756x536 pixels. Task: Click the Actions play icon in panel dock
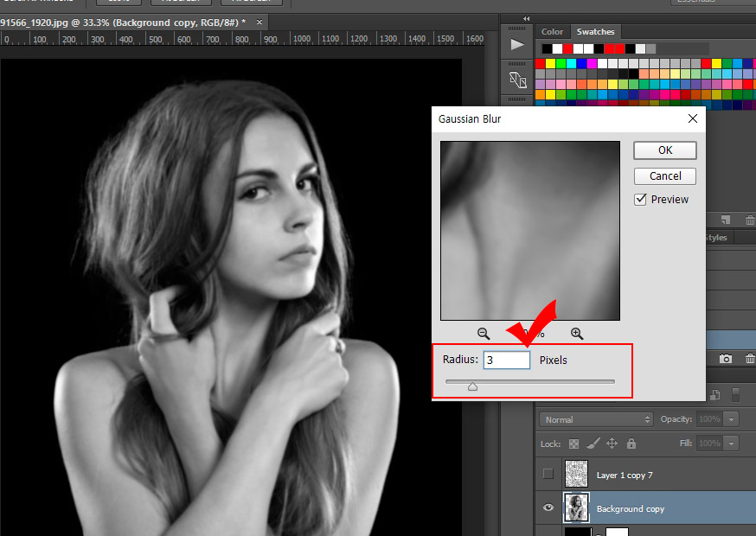pos(517,44)
